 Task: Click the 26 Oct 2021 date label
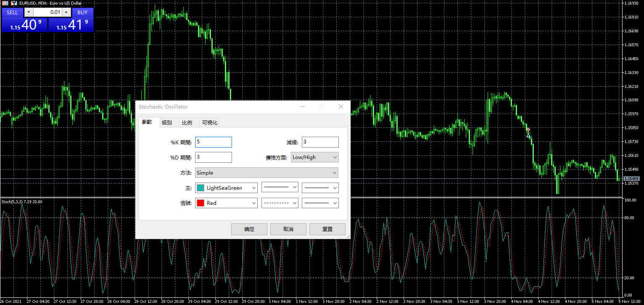(x=11, y=302)
